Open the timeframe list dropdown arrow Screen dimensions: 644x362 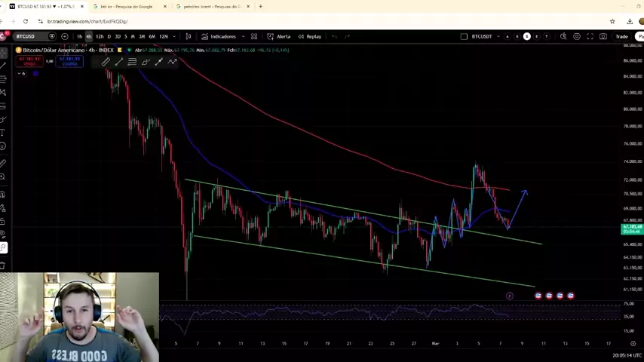coord(174,36)
